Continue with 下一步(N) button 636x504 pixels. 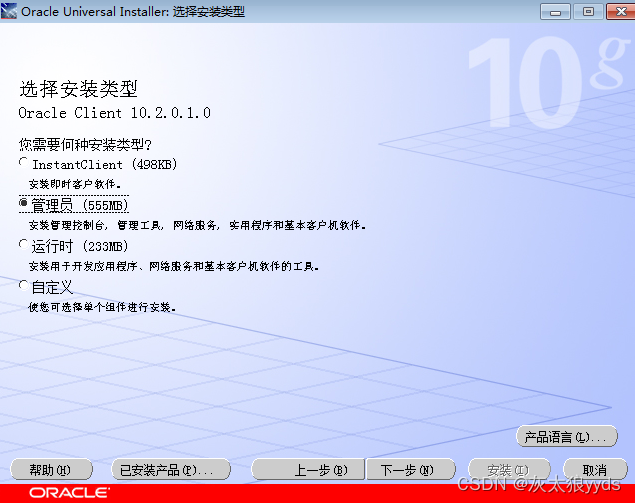[411, 470]
